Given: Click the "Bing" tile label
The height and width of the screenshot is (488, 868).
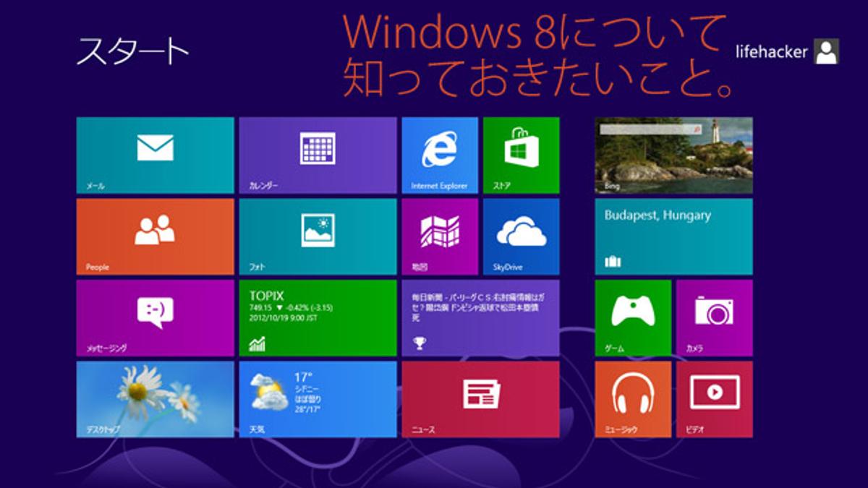Looking at the screenshot, I should (611, 186).
